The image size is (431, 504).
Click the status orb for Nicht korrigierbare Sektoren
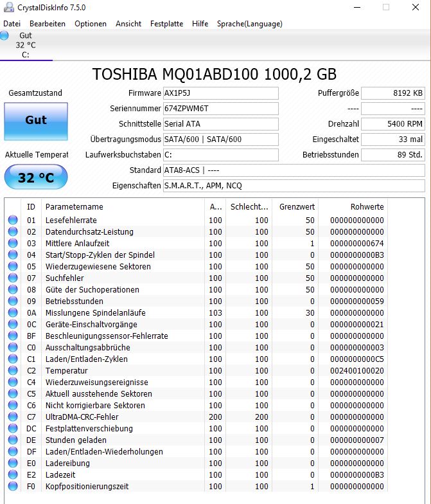(13, 405)
